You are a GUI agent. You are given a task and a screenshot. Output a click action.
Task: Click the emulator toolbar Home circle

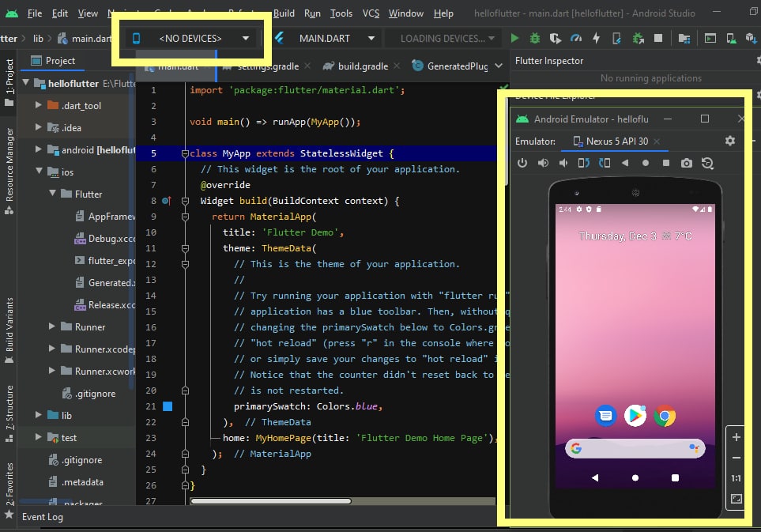pos(646,163)
